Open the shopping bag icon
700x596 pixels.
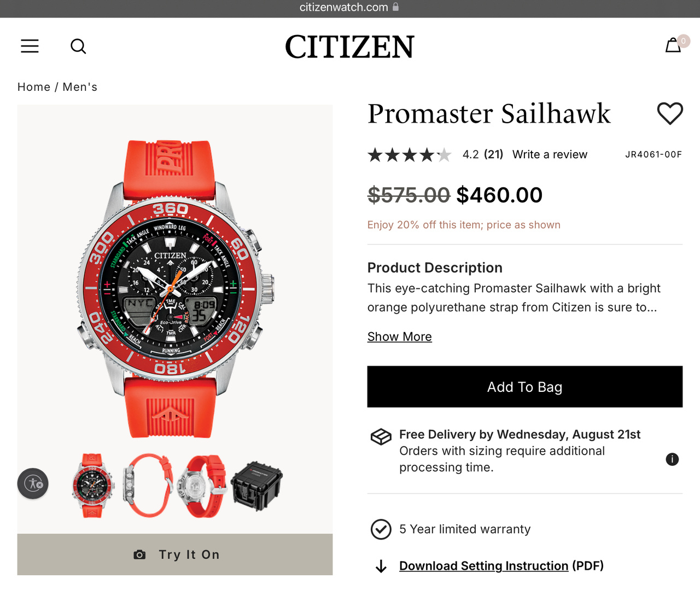click(673, 45)
